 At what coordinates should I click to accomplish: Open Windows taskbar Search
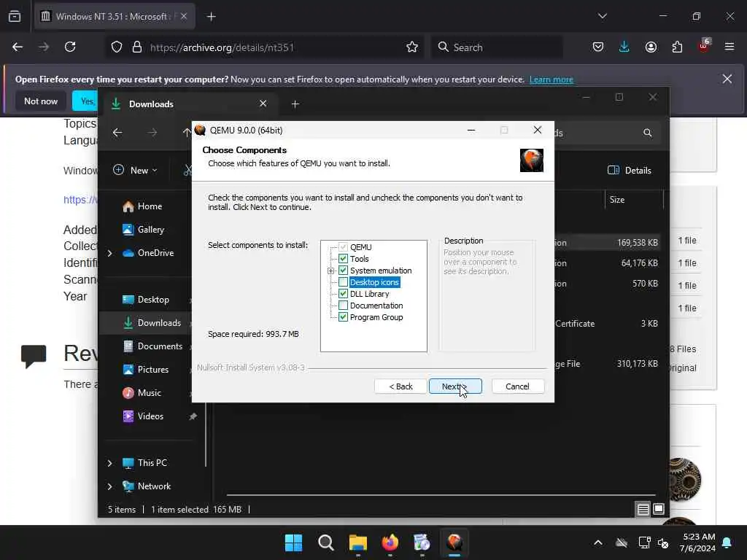(x=326, y=542)
